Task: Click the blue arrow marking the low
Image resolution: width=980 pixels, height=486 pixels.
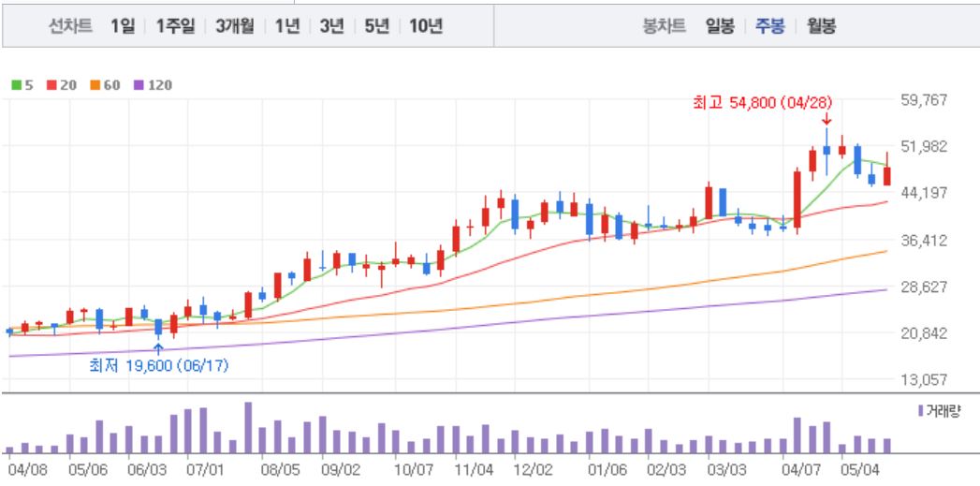Action: (158, 349)
